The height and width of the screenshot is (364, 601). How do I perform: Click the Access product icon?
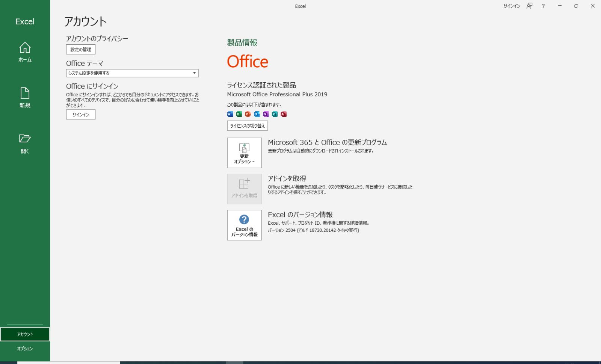pyautogui.click(x=284, y=114)
